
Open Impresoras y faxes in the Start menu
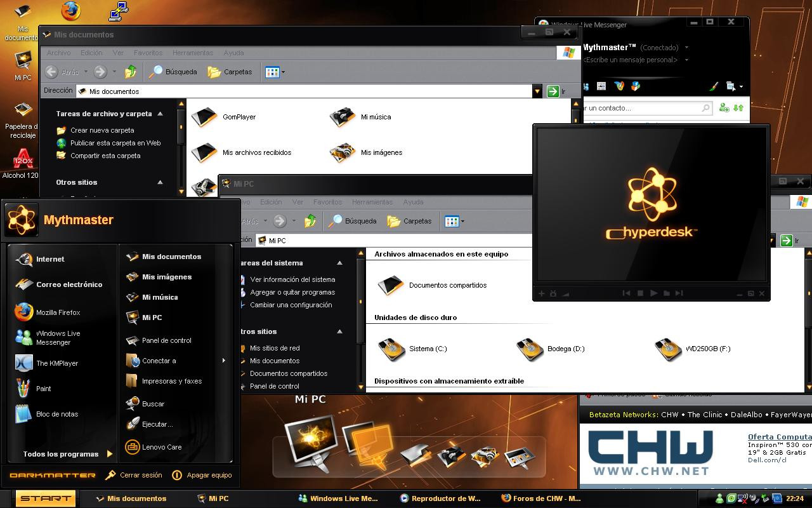[164, 381]
